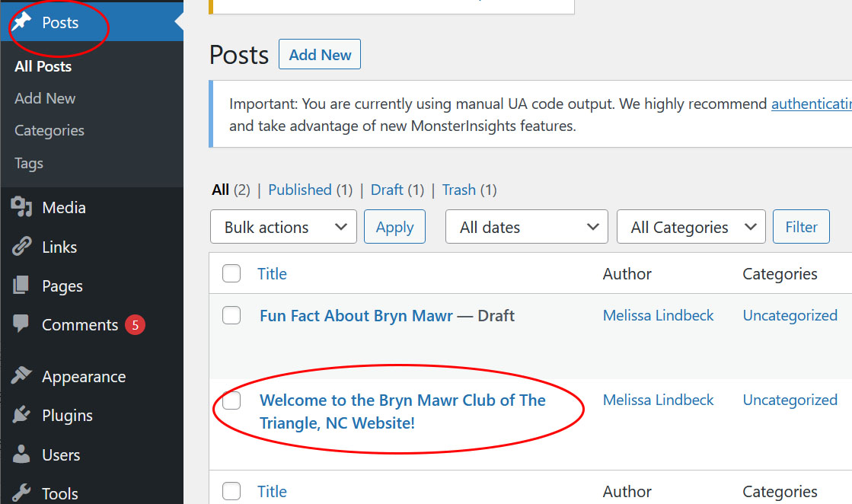Open Appearance via its paintbrush icon
This screenshot has height=504, width=852.
click(21, 375)
